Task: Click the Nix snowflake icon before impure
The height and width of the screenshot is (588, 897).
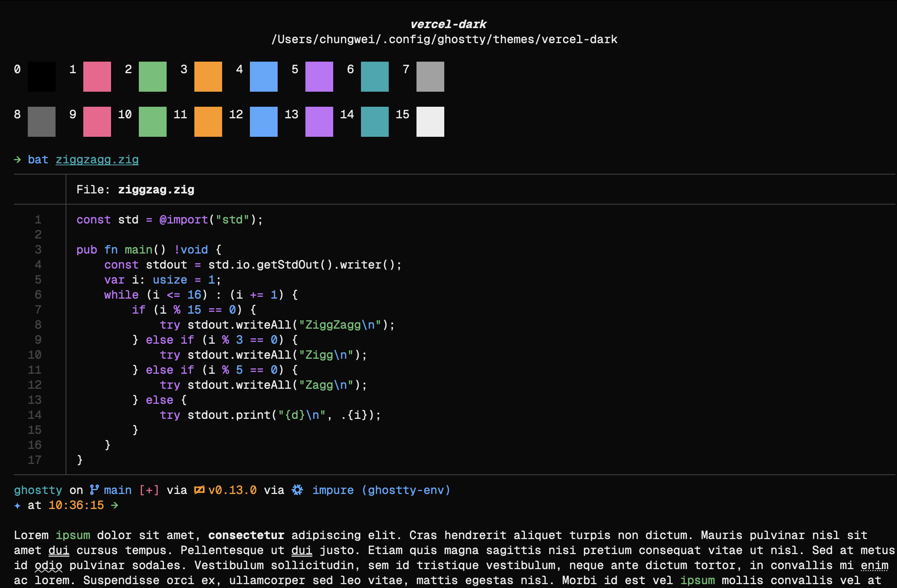Action: pos(297,490)
